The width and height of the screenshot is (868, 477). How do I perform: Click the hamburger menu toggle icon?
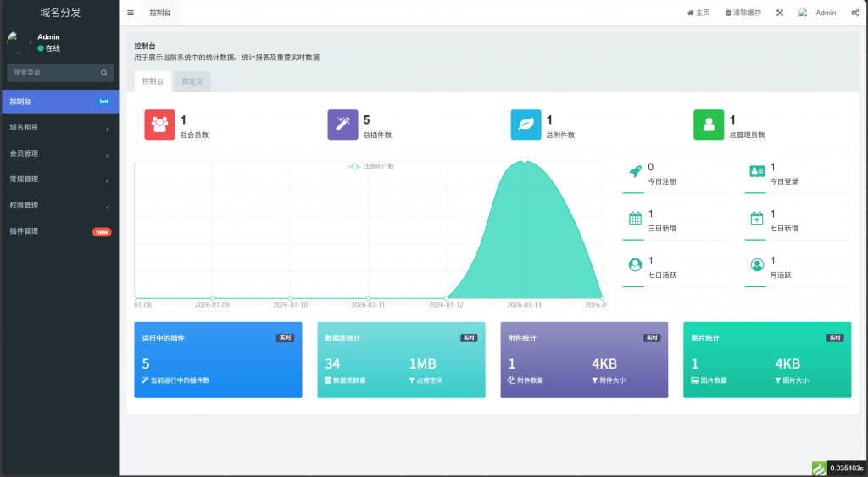tap(130, 13)
